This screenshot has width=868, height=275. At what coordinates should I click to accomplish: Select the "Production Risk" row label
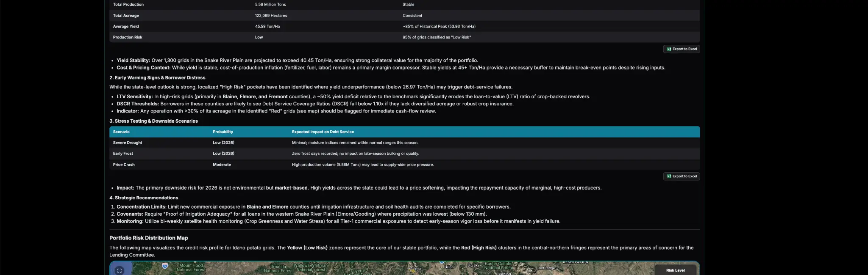click(x=128, y=37)
